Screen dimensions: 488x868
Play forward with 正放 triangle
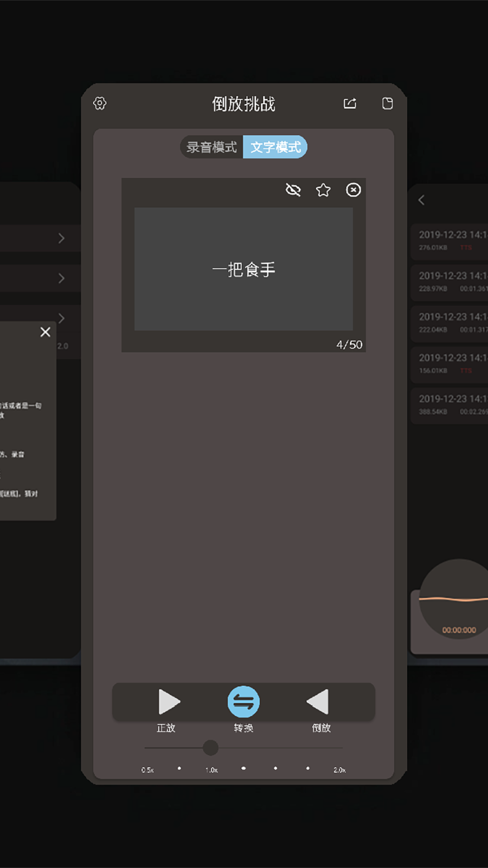(169, 702)
